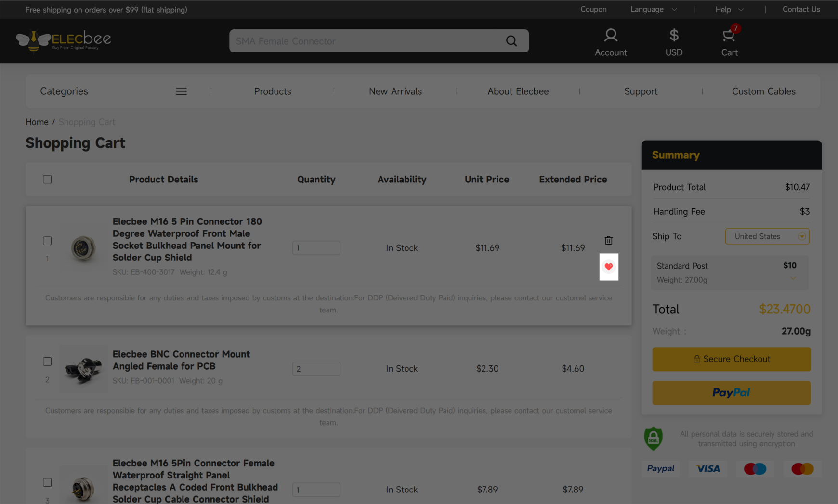Go to New Arrivals menu item

tap(395, 91)
